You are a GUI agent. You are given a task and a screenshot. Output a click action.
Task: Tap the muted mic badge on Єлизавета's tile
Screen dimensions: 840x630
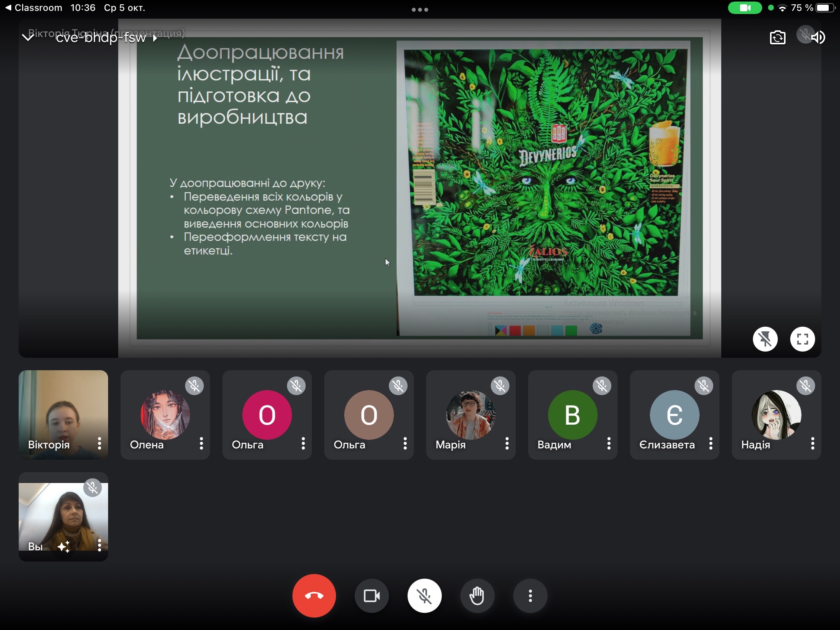click(704, 386)
